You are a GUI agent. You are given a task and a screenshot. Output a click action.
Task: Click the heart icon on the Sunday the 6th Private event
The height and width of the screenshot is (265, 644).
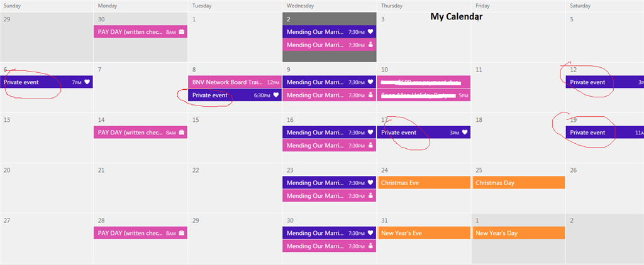(87, 82)
